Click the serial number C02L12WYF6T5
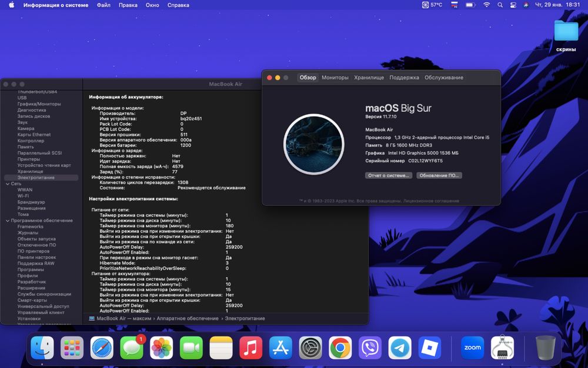 click(425, 161)
